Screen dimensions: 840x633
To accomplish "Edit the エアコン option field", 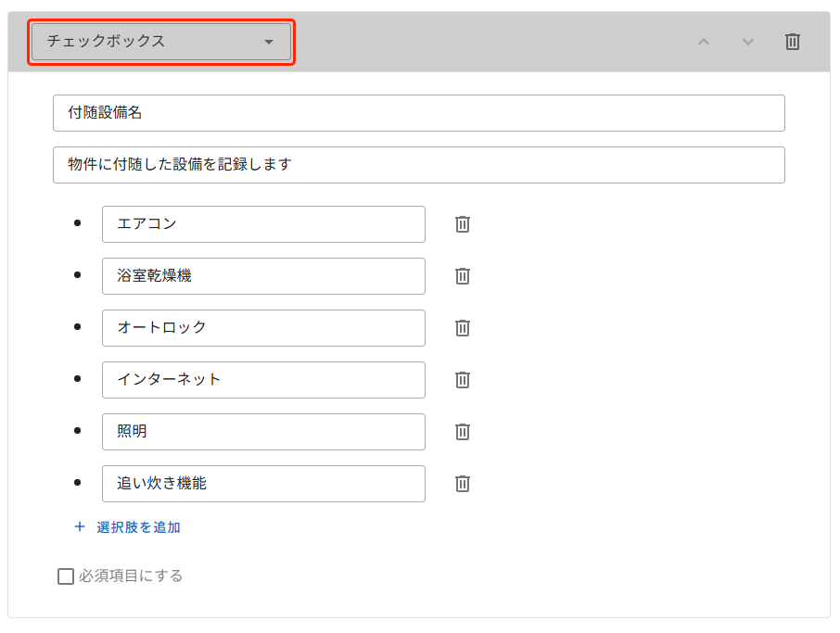I will (x=263, y=224).
